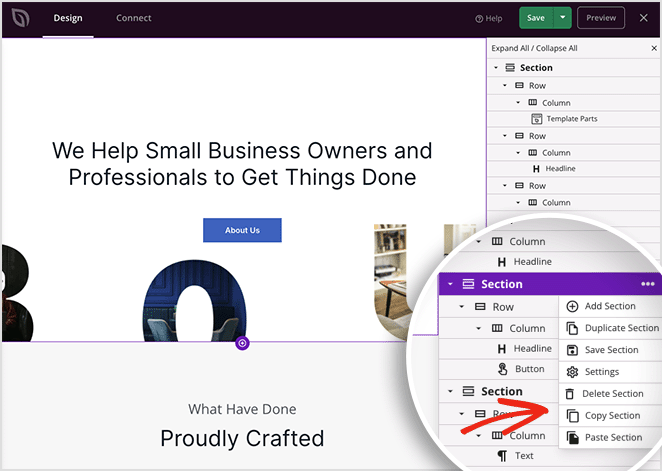Click the Button block pointer icon
The image size is (662, 471).
pos(502,369)
